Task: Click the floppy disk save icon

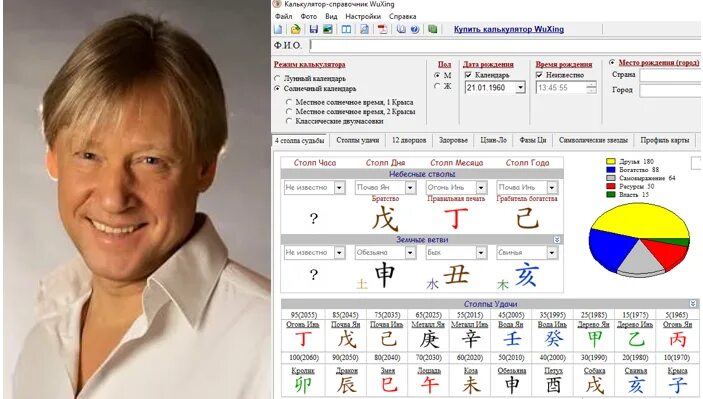Action: (313, 29)
